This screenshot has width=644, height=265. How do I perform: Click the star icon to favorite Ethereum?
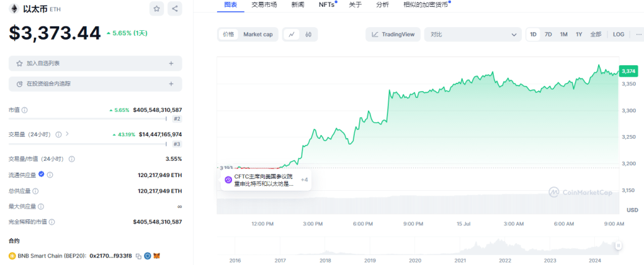tap(157, 9)
